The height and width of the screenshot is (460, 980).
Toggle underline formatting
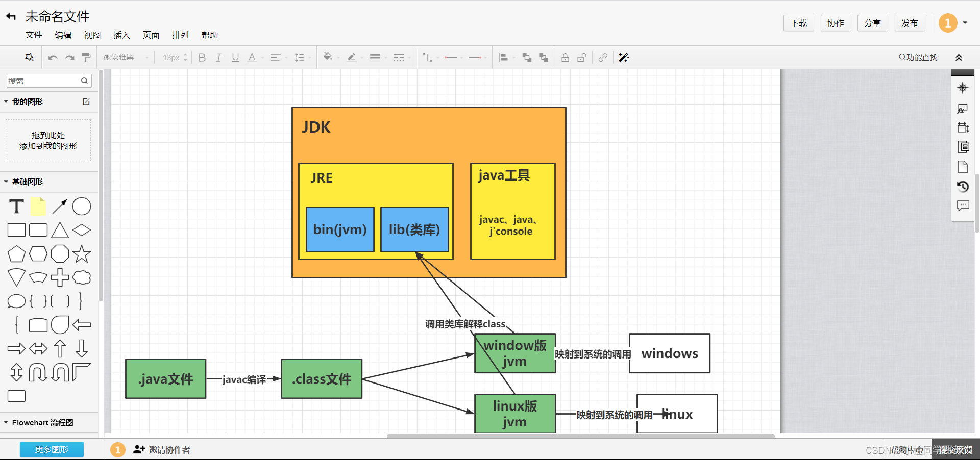(235, 58)
